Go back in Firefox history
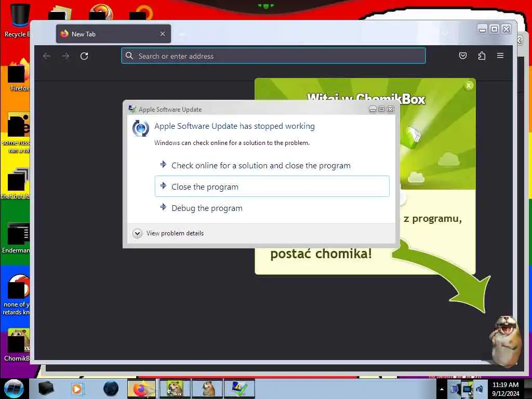Viewport: 532px width, 399px height. click(47, 56)
